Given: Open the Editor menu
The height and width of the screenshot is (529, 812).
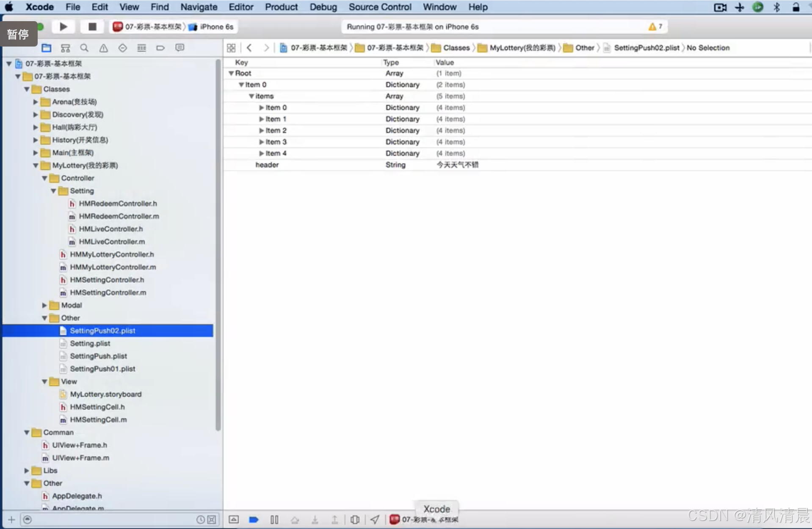Looking at the screenshot, I should coord(241,7).
